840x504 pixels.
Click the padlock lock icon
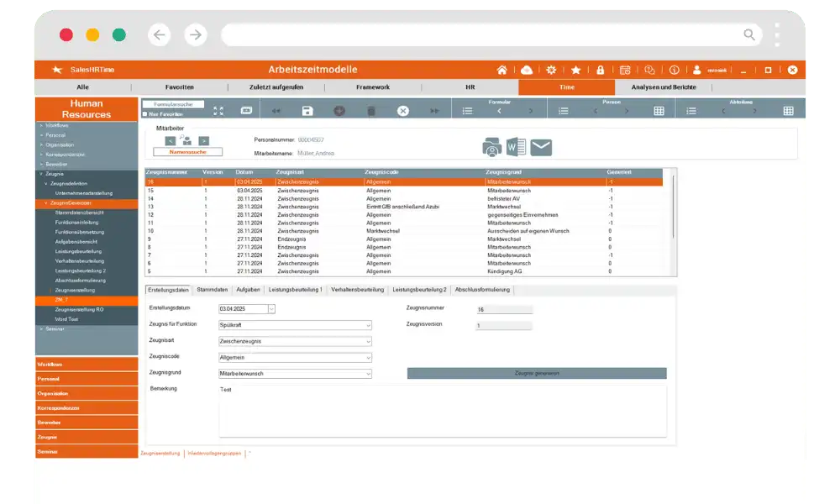pyautogui.click(x=600, y=71)
